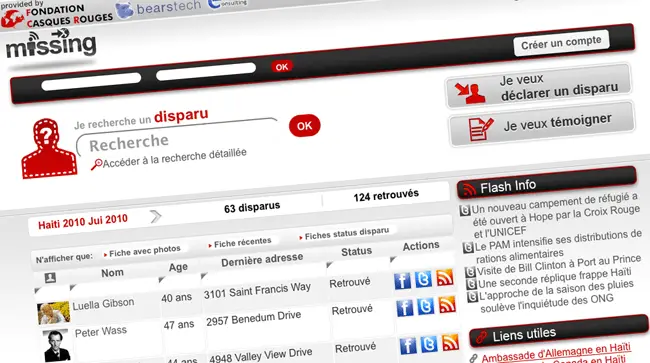Open the bearstech sponsor logo
650x363 pixels.
pos(158,8)
